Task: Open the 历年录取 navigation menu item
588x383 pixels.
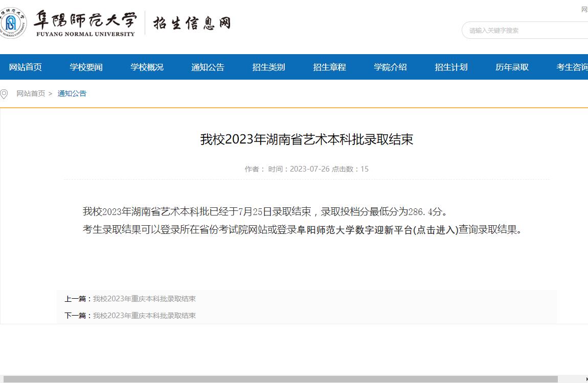Action: 512,67
